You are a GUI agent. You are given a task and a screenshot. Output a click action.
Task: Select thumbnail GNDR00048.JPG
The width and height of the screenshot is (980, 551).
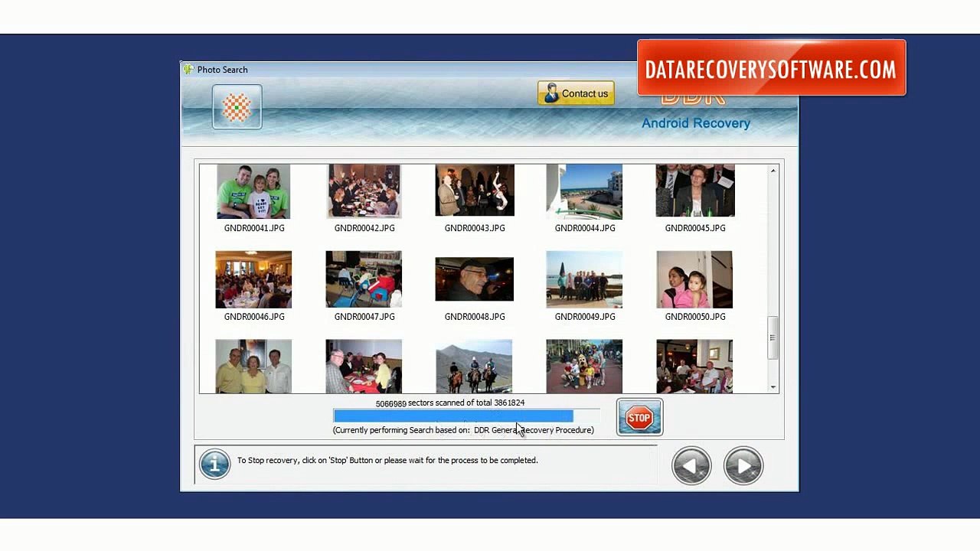(x=475, y=279)
